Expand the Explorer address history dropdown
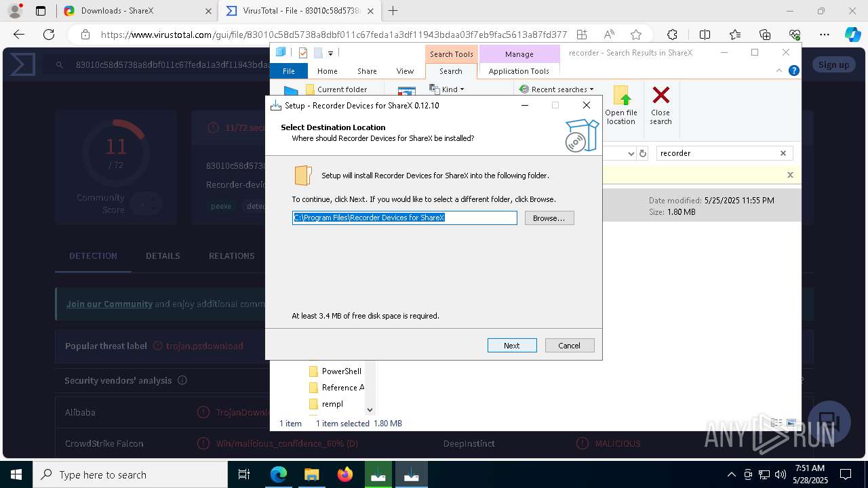 [x=631, y=153]
